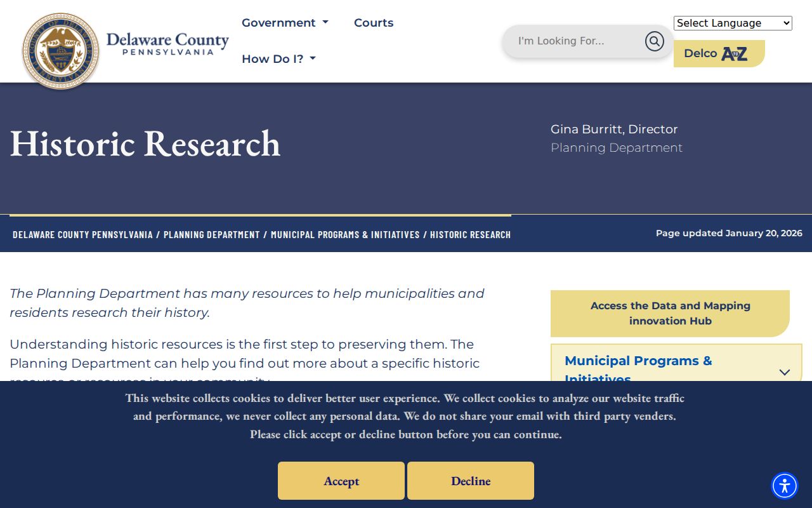Click the Delaware County Pennsylvania wordmark
The height and width of the screenshot is (508, 812).
167,43
